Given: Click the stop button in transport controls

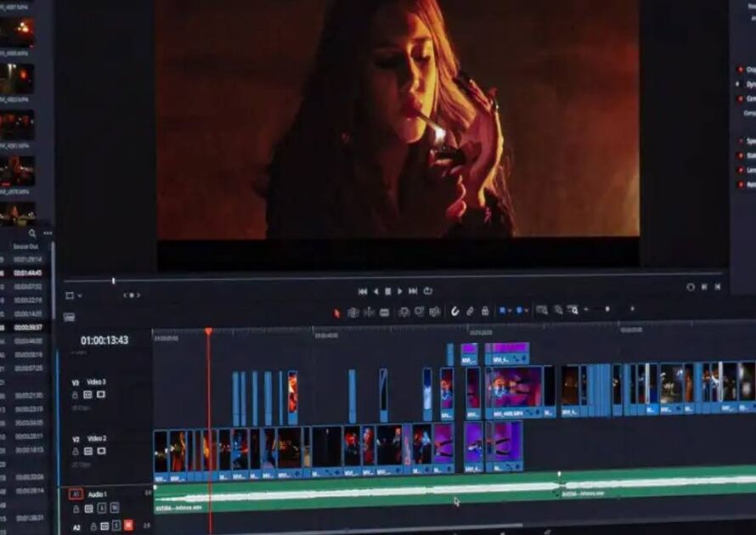Looking at the screenshot, I should click(388, 291).
